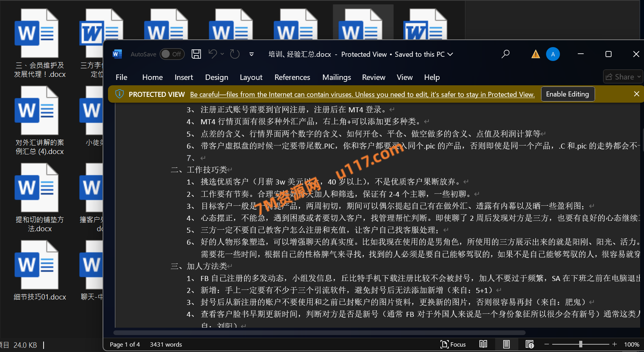Screen dimensions: 644x352
Task: Click the Redo icon in toolbar
Action: [x=235, y=54]
